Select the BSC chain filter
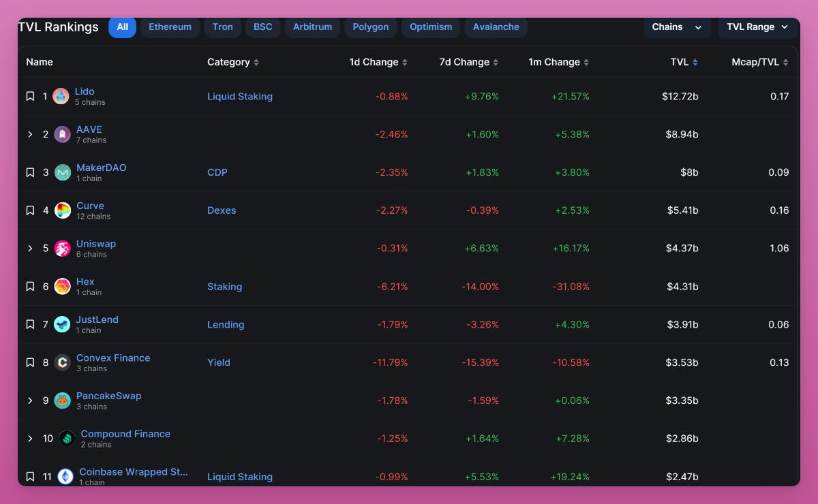The image size is (818, 504). (x=263, y=27)
